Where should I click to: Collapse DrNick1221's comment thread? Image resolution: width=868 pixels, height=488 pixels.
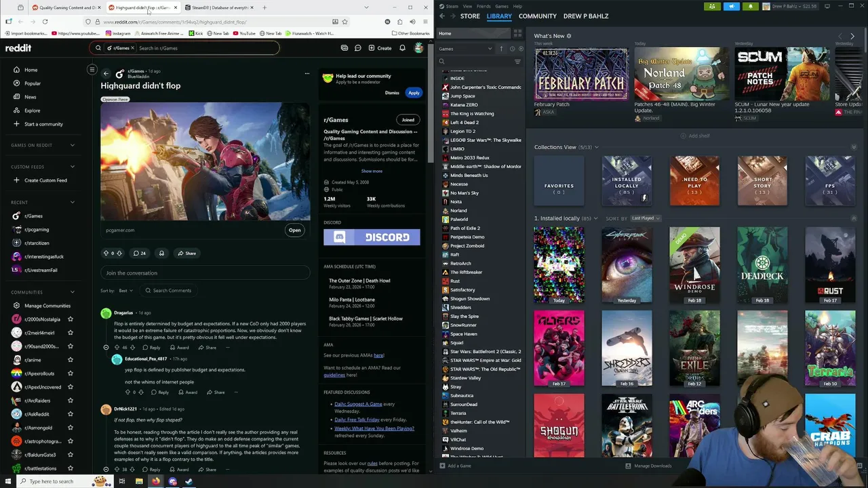tap(106, 470)
